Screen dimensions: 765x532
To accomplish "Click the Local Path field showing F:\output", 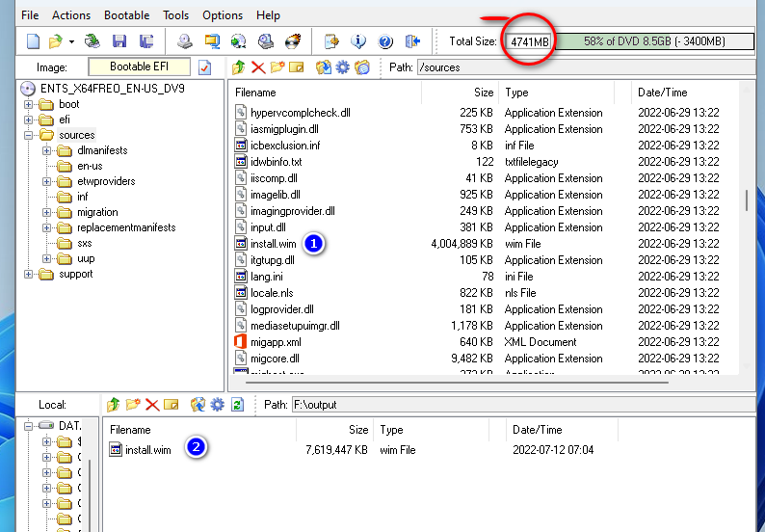I will pos(523,405).
